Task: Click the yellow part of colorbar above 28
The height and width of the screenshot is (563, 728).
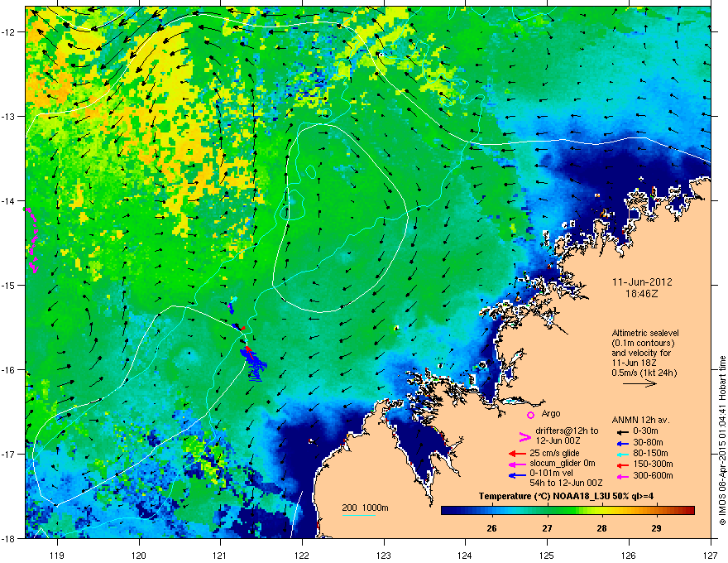Action: pos(602,511)
